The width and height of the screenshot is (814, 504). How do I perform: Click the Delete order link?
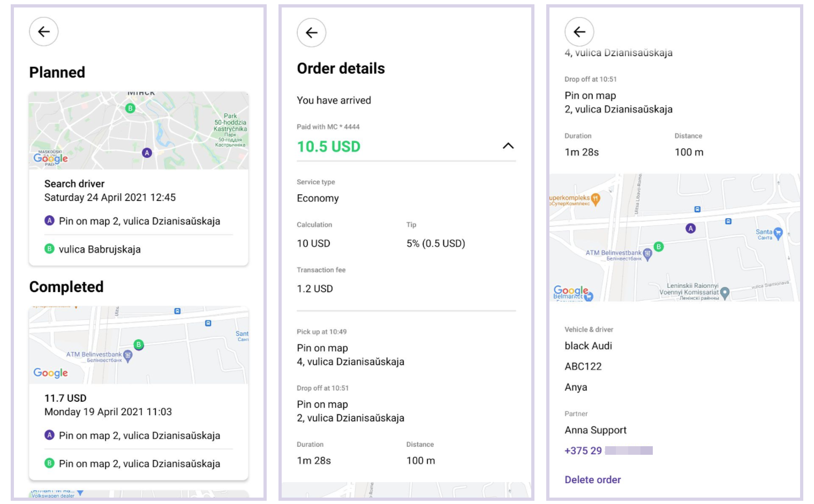592,480
